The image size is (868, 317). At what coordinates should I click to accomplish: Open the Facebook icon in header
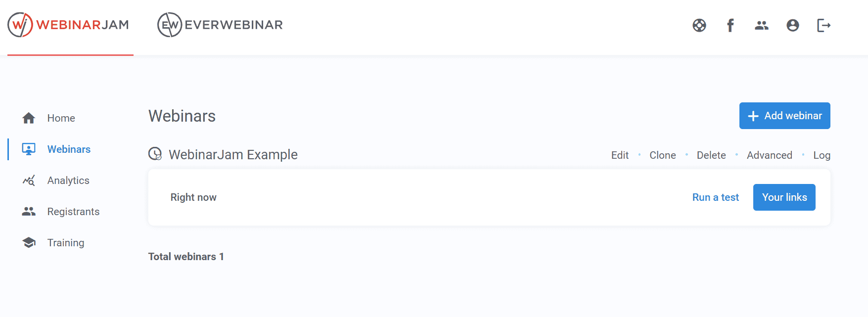(x=731, y=25)
